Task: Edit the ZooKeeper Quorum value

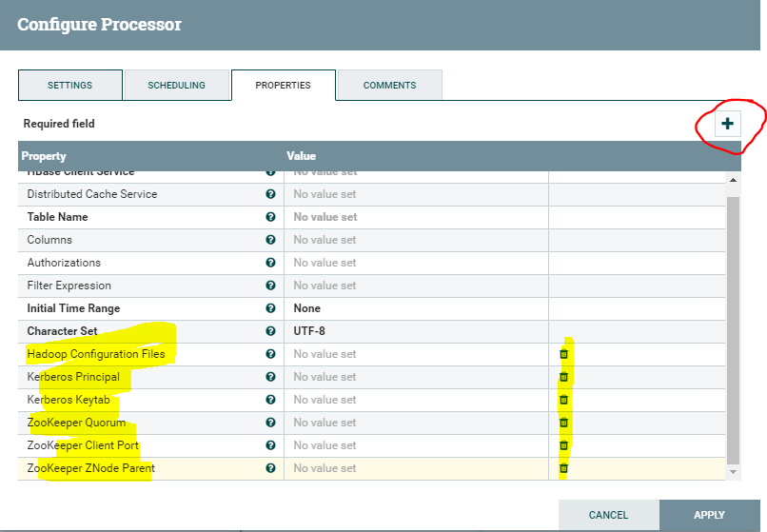Action: point(416,423)
